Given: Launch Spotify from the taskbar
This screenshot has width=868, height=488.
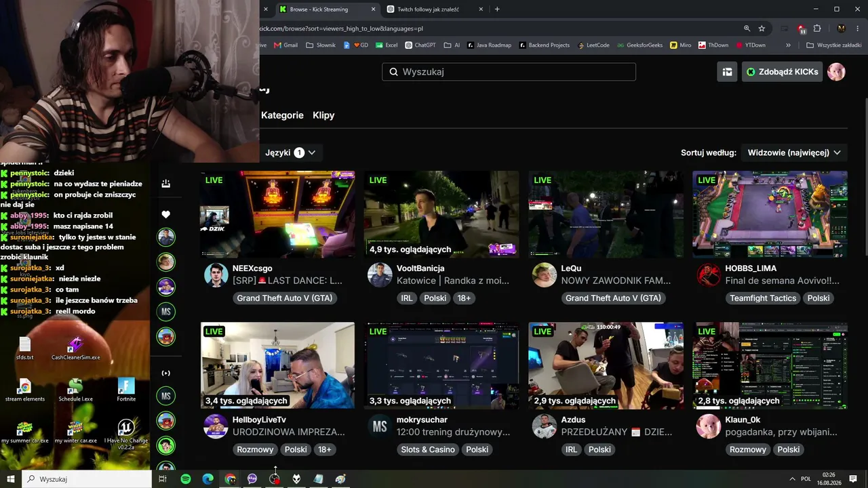Looking at the screenshot, I should click(x=186, y=479).
